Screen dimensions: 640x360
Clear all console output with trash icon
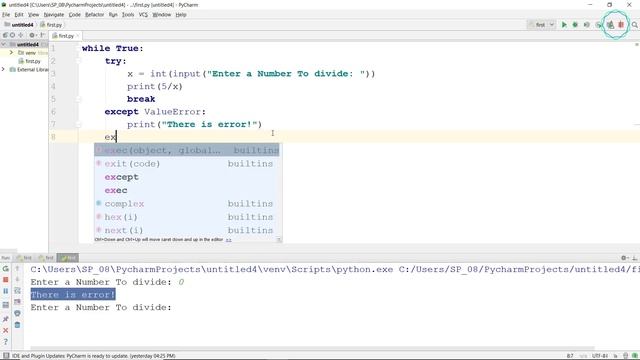(17, 325)
